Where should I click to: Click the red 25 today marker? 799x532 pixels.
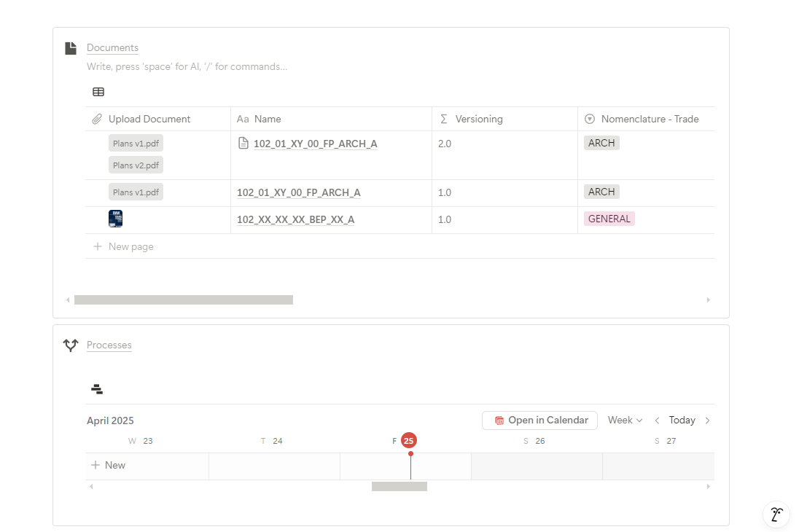(x=408, y=440)
